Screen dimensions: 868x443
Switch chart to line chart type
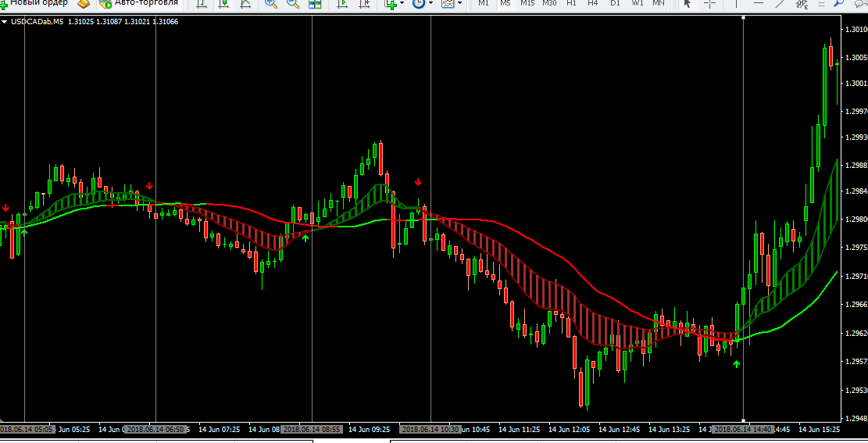(245, 3)
